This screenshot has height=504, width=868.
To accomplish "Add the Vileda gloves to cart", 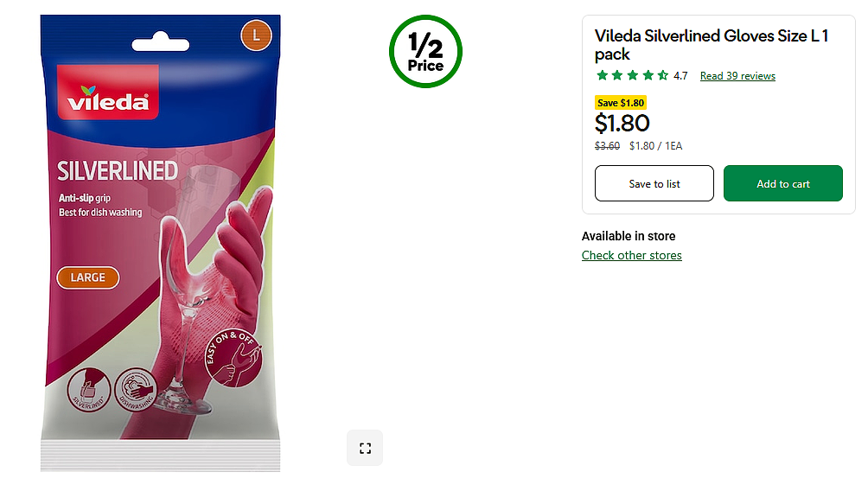I will click(782, 183).
